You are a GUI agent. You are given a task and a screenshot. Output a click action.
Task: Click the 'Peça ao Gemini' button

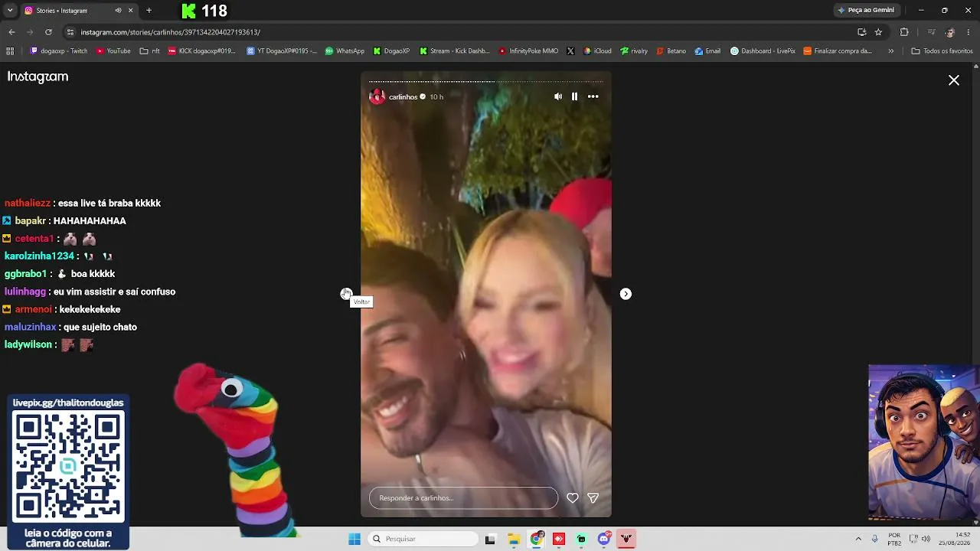click(866, 11)
